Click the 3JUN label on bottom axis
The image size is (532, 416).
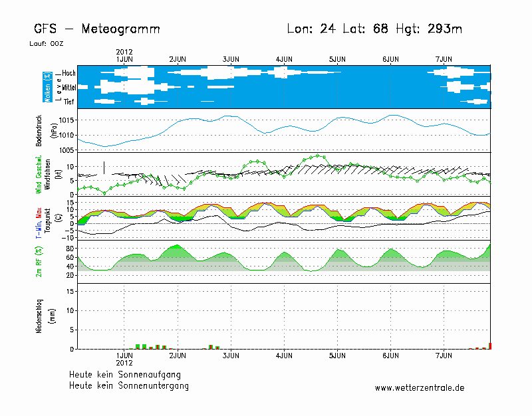tap(231, 356)
